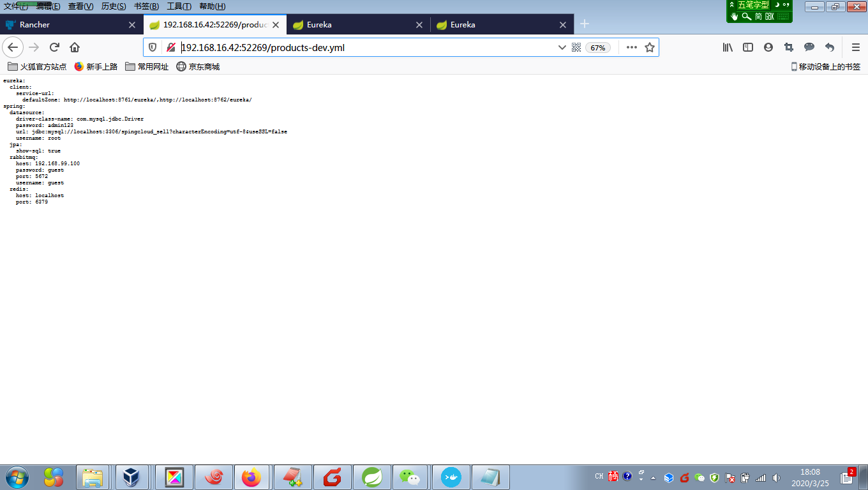Switch to the Rancher tab
Image resolution: width=868 pixels, height=490 pixels.
(x=70, y=24)
